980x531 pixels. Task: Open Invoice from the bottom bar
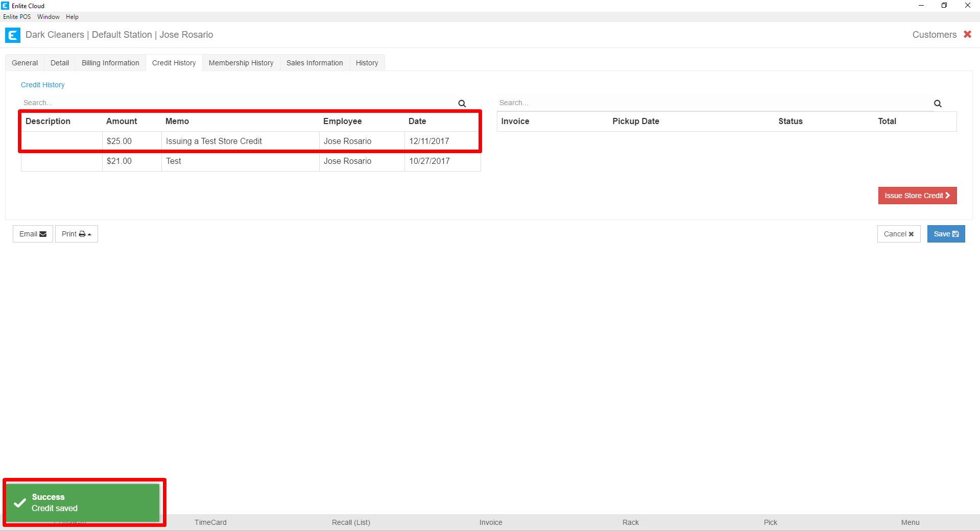[x=491, y=522]
